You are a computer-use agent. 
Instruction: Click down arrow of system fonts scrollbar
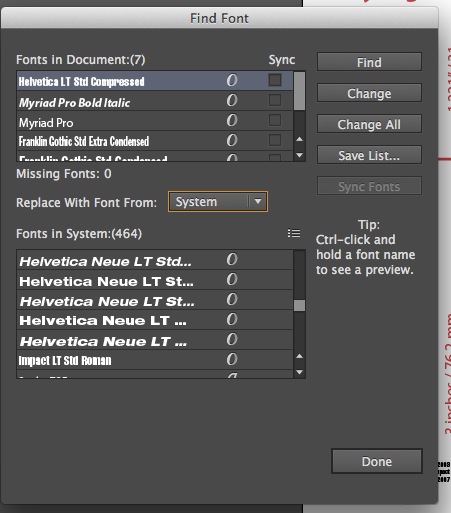pos(300,372)
